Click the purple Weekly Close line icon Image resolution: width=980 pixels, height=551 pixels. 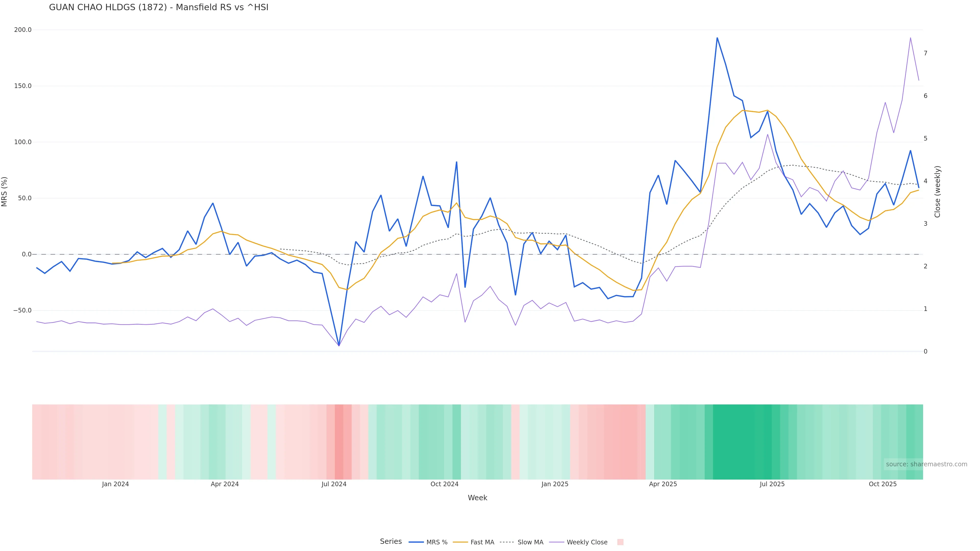pos(557,542)
